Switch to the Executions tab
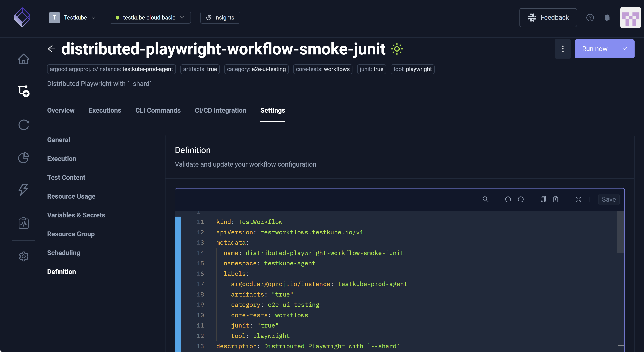Viewport: 644px width, 352px height. [105, 110]
